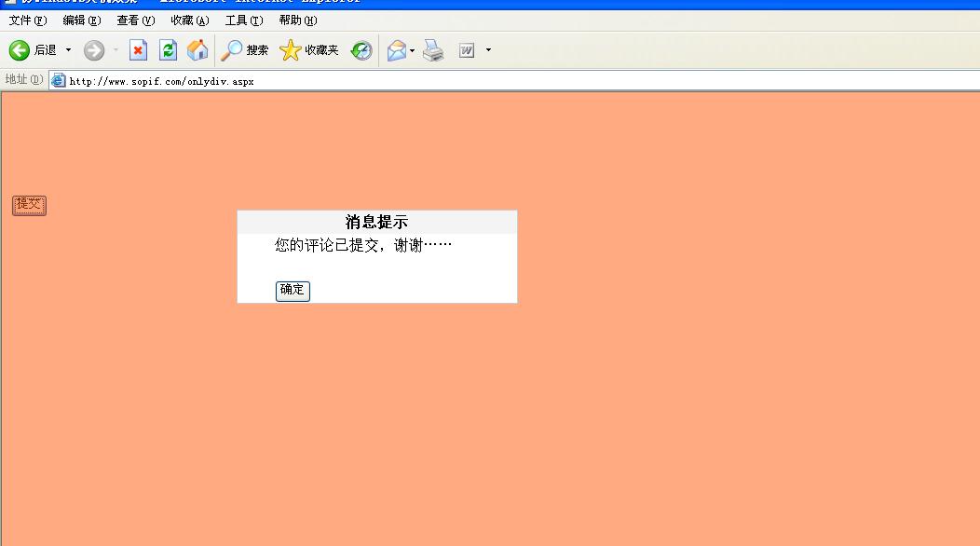
Task: Open the 工具(T) menu
Action: point(244,20)
